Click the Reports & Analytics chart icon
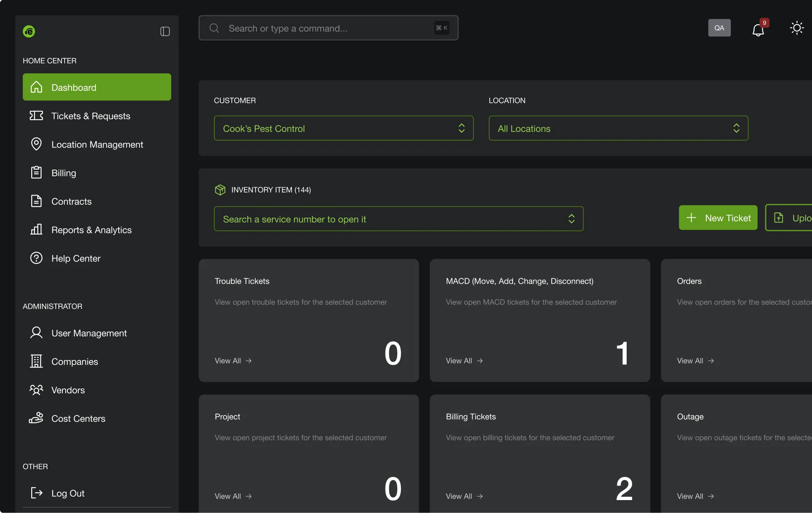The height and width of the screenshot is (513, 812). tap(36, 229)
